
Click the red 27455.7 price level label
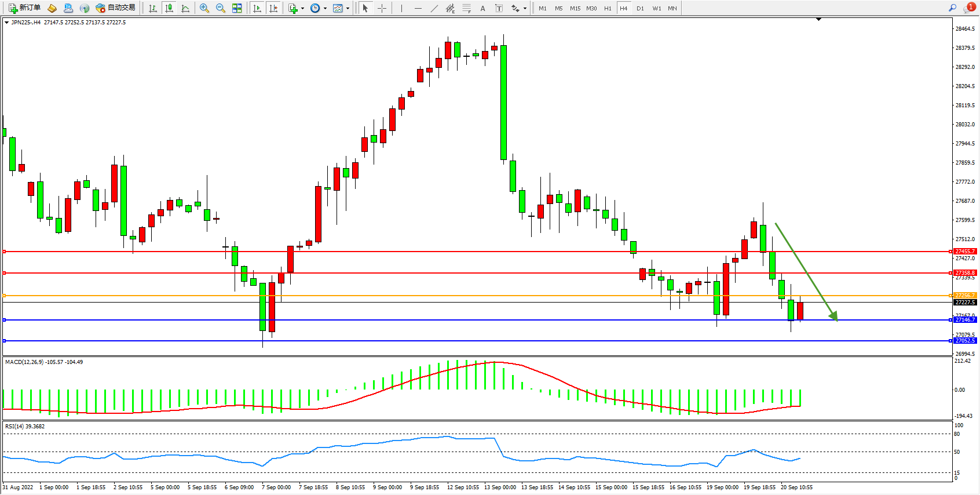pyautogui.click(x=965, y=252)
